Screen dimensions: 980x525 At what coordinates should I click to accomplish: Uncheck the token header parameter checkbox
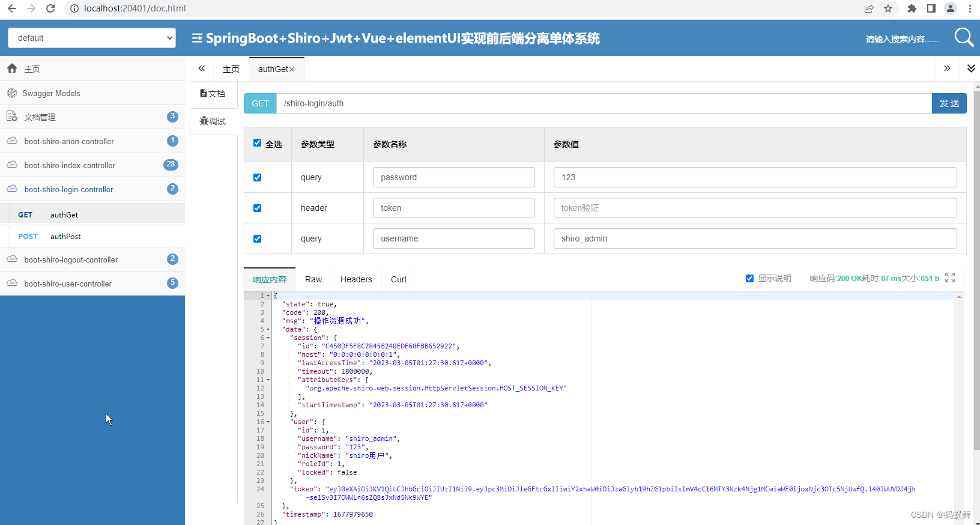pos(258,208)
